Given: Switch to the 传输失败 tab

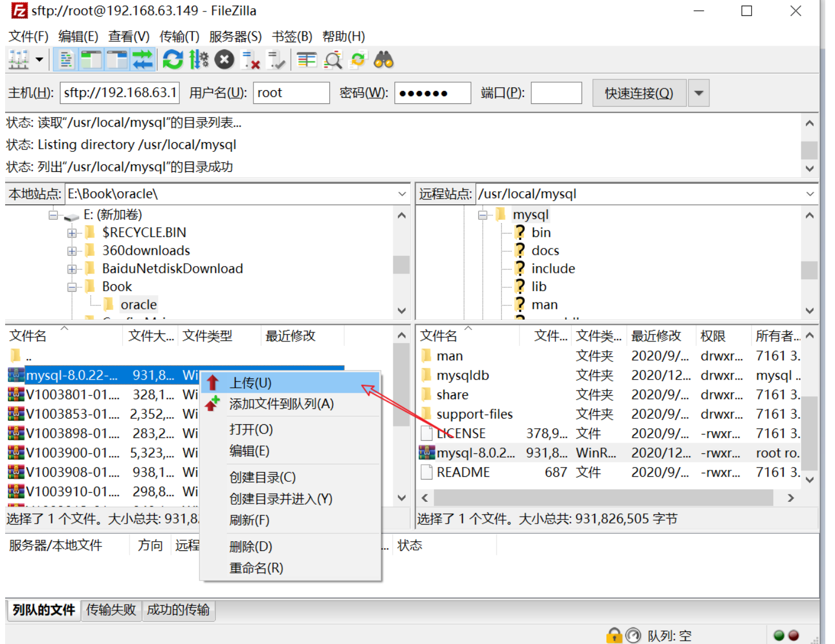Looking at the screenshot, I should (x=111, y=610).
